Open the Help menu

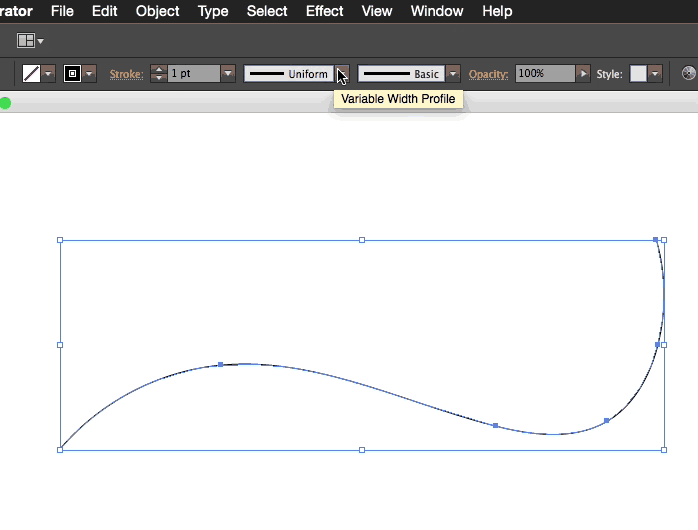[497, 11]
